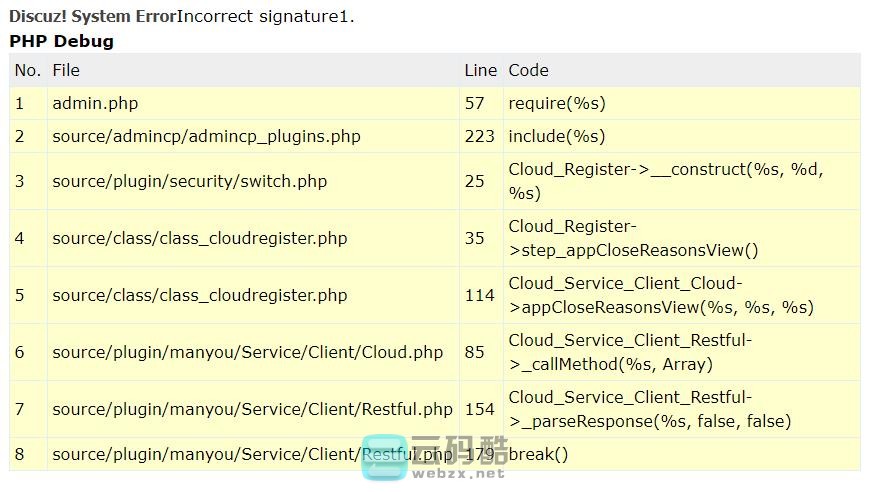The image size is (873, 492).
Task: Click the class_cloudregister.php cell in row 5
Action: point(199,295)
